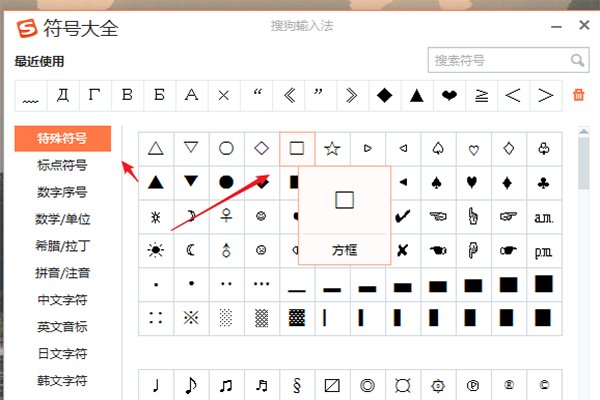
Task: Insert the double circle symbol
Action: point(367,385)
